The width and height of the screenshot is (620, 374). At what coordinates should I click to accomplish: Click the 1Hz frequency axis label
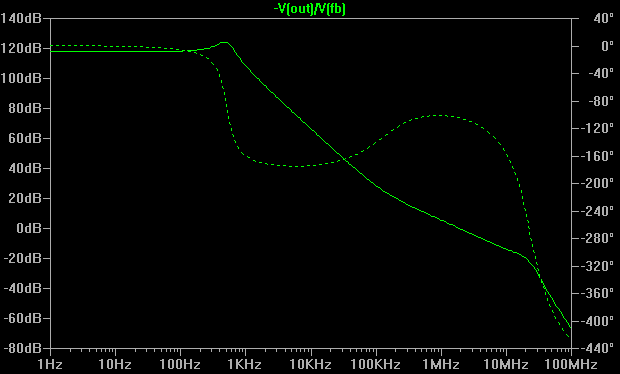pyautogui.click(x=50, y=364)
